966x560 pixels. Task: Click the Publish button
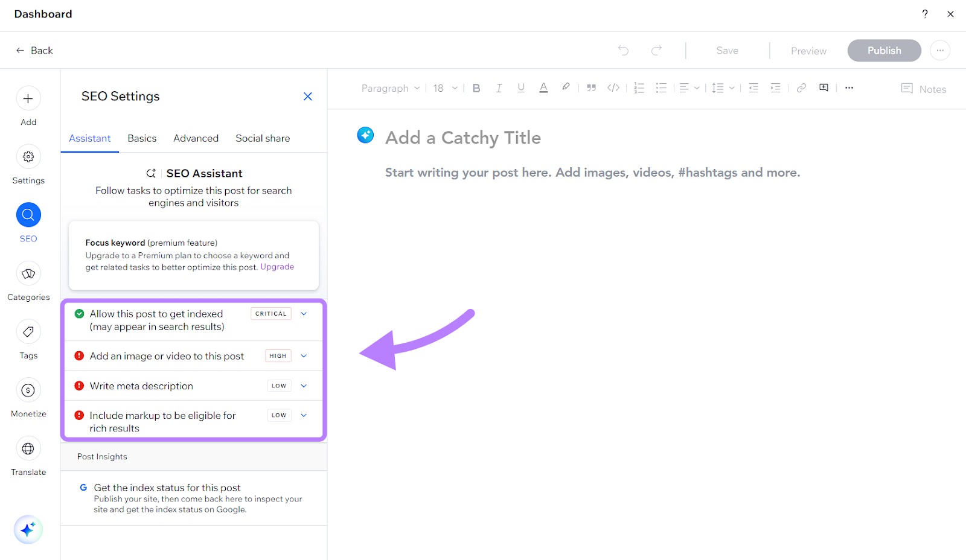tap(883, 50)
